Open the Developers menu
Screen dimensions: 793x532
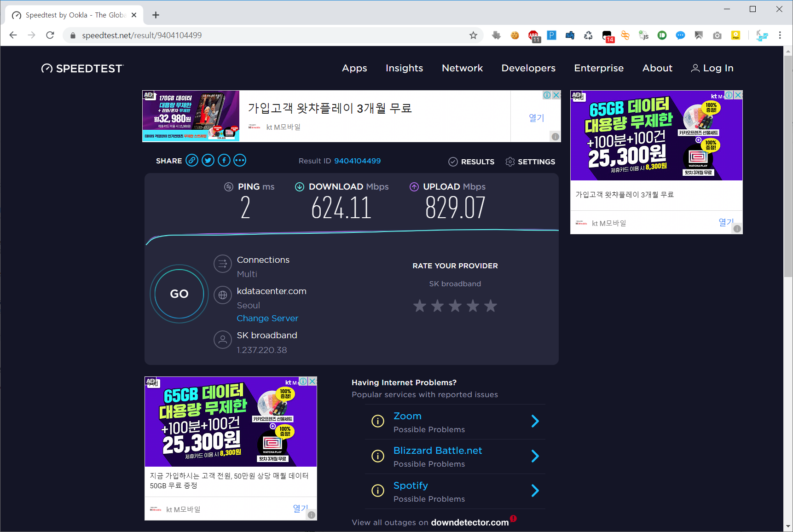click(x=528, y=68)
